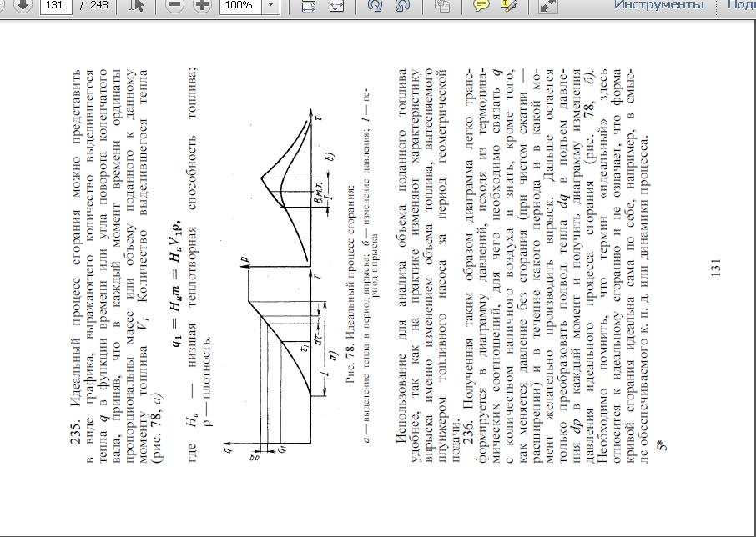Click the page number field showing 131
The height and width of the screenshot is (537, 756).
tap(57, 5)
